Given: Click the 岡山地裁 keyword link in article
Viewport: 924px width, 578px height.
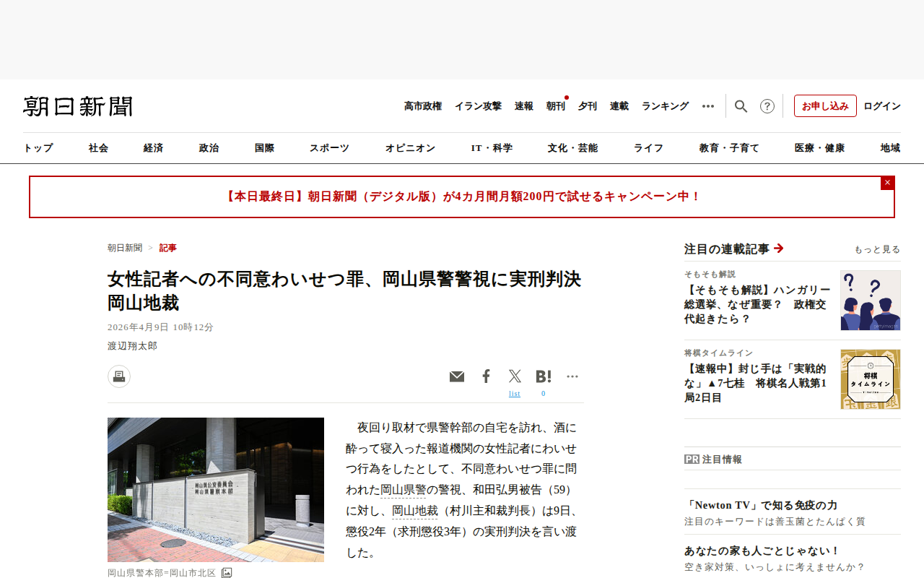Looking at the screenshot, I should [x=415, y=511].
